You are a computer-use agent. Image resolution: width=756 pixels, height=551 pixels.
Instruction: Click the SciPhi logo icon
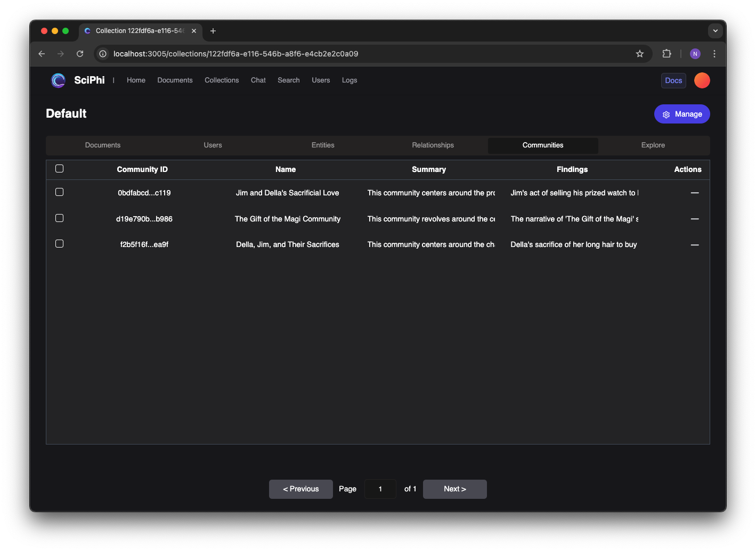pyautogui.click(x=58, y=80)
